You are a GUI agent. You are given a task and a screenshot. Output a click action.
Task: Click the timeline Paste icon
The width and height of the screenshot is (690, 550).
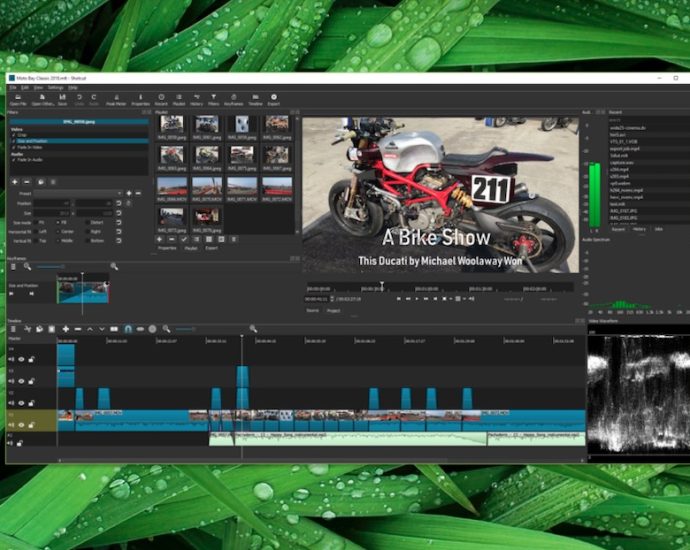coord(51,329)
